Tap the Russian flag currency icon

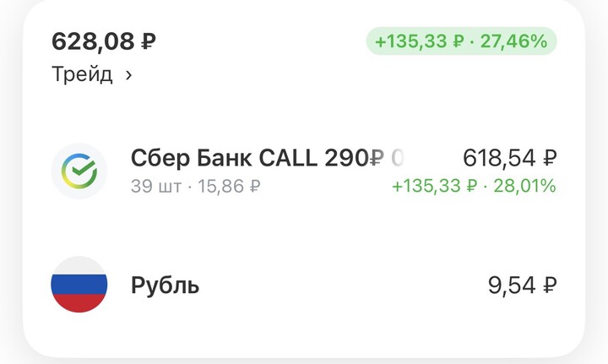pyautogui.click(x=79, y=285)
